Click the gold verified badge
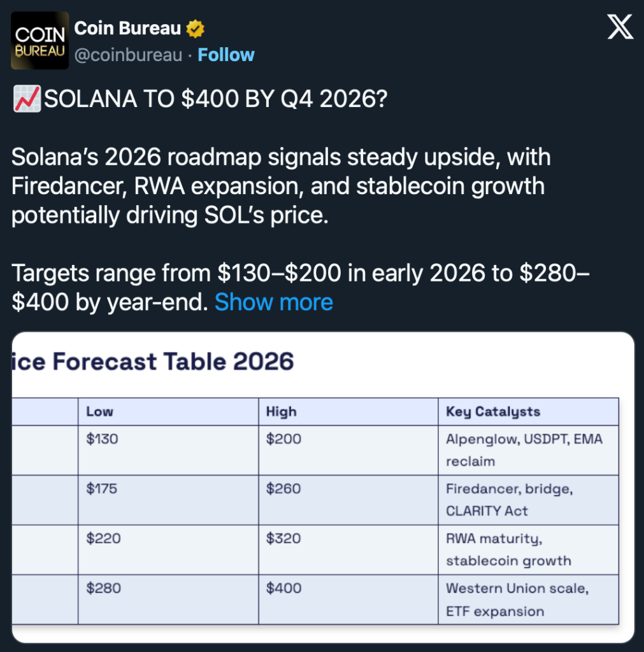Image resolution: width=644 pixels, height=652 pixels. coord(195,29)
